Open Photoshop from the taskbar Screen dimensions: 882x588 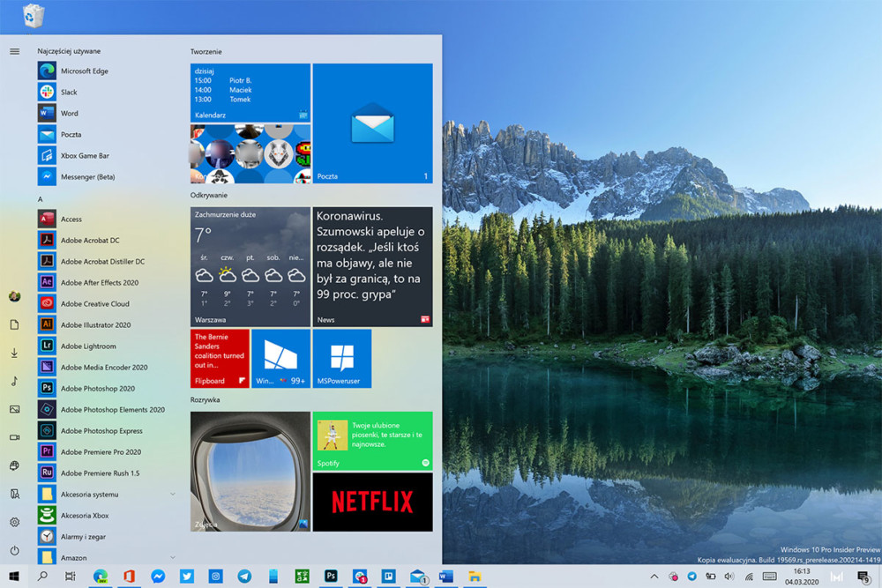tap(331, 577)
